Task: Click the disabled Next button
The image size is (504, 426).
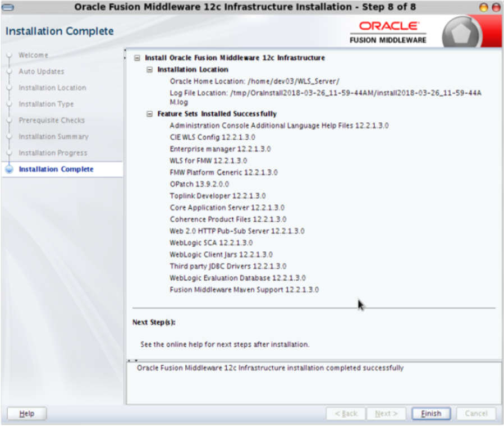Action: coord(386,414)
